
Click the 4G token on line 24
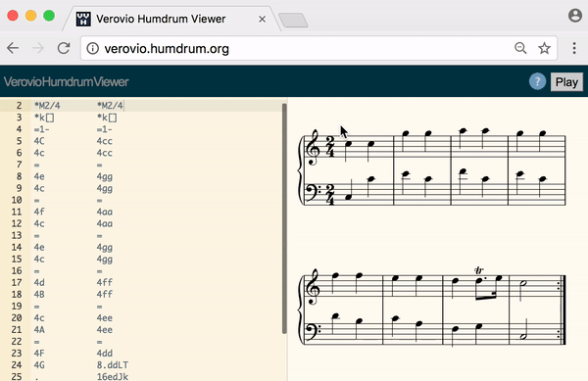tap(39, 365)
